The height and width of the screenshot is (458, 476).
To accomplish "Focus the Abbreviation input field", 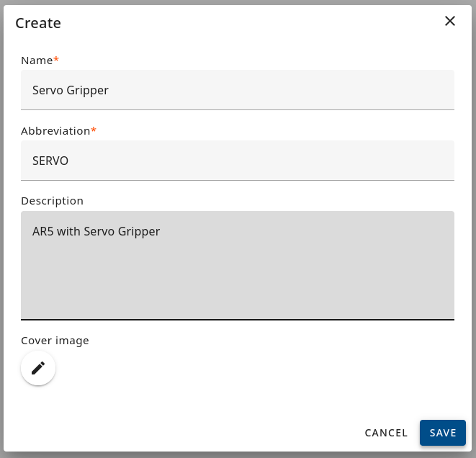I will tap(238, 161).
